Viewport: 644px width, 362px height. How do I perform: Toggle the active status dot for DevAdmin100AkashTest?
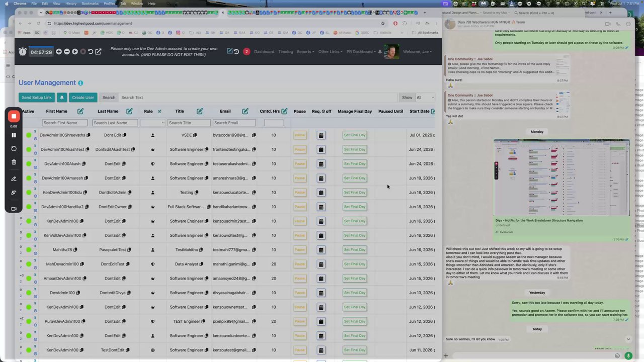[x=29, y=149]
